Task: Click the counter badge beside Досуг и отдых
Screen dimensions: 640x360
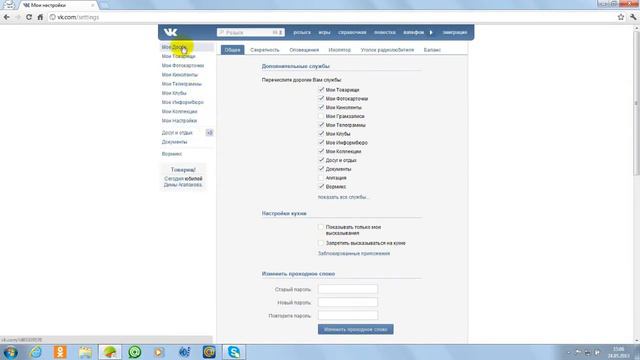Action: tap(209, 133)
